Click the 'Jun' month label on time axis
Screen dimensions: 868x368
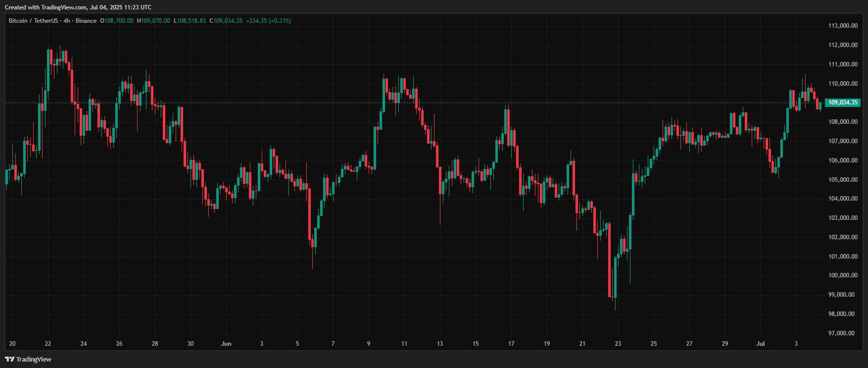[x=226, y=344]
